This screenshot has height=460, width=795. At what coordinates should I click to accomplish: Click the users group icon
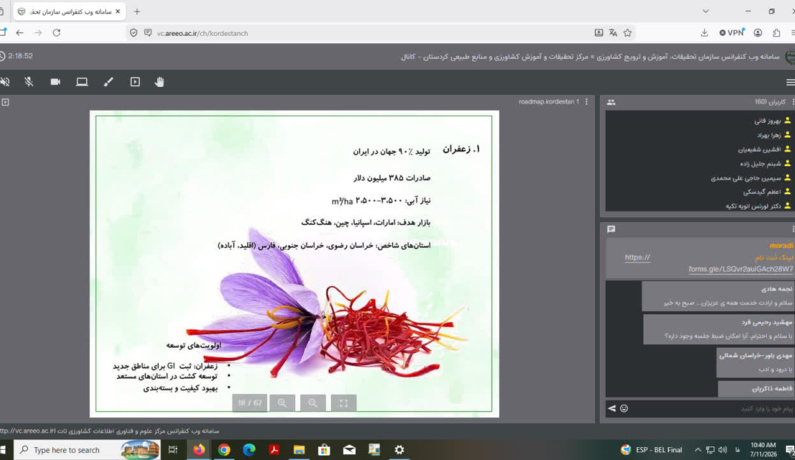click(x=611, y=102)
